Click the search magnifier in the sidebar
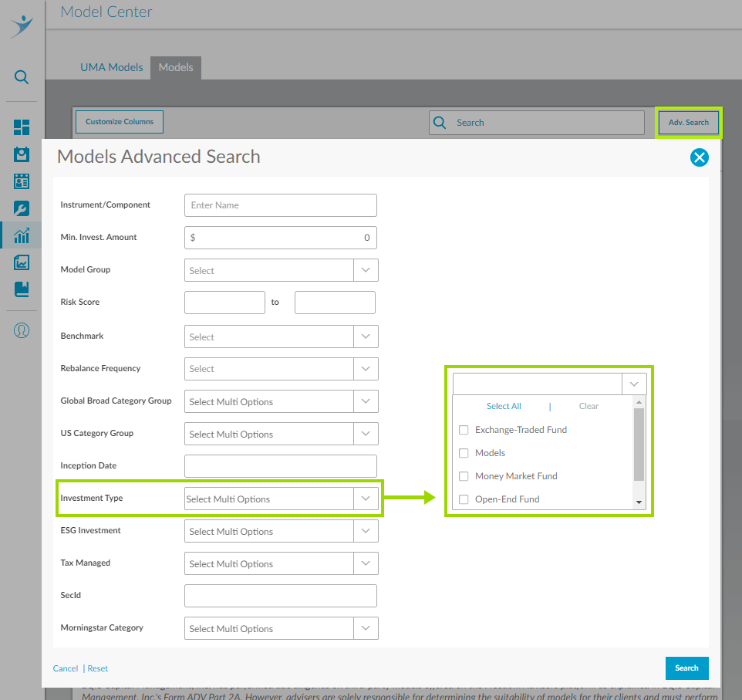 (22, 77)
